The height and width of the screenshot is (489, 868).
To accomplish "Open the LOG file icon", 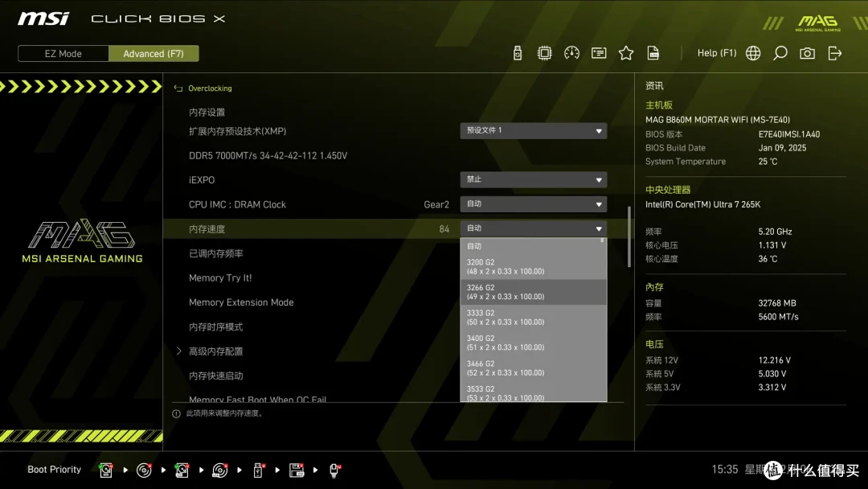I will (653, 53).
